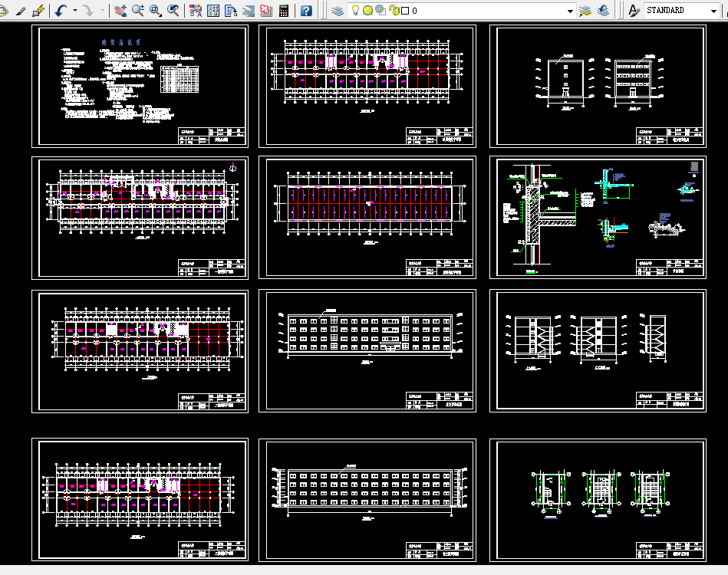Select the wall section detail sheet

pos(598,218)
